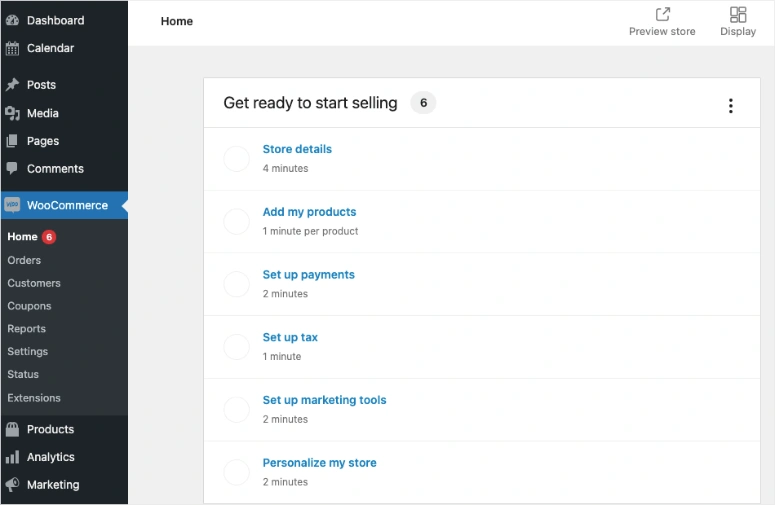Click the Dashboard gauge icon
Viewport: 775px width, 505px height.
pyautogui.click(x=12, y=20)
